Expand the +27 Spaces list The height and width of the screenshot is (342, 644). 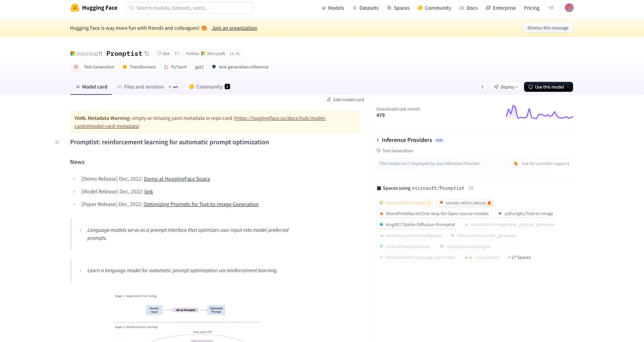coord(519,258)
